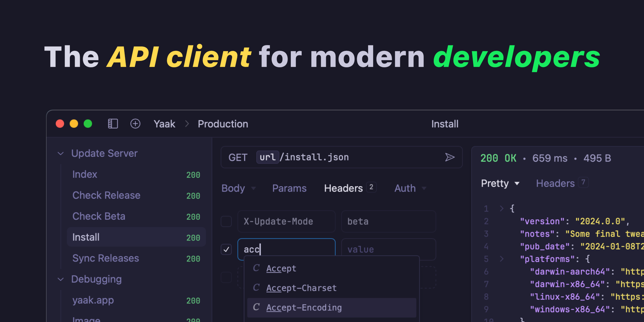Viewport: 644px width, 322px height.
Task: Enable the X-Update-Mode header checkbox
Action: pyautogui.click(x=226, y=222)
